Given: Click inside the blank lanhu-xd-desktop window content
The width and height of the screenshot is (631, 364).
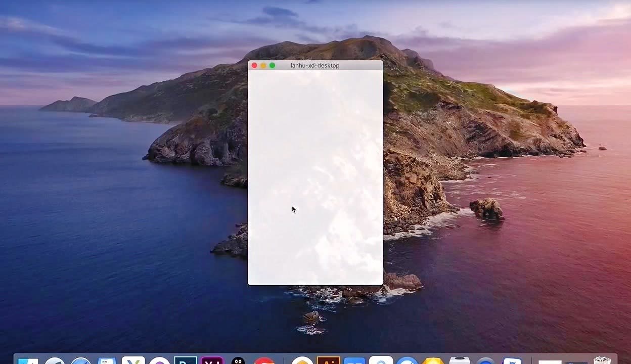Looking at the screenshot, I should (315, 177).
